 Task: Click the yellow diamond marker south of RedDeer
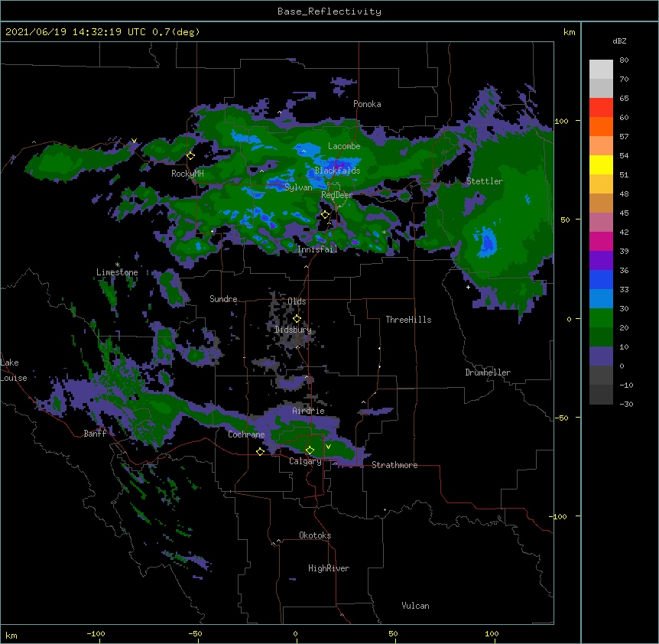click(325, 215)
